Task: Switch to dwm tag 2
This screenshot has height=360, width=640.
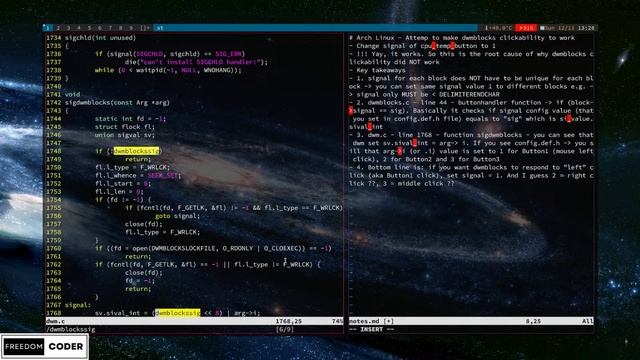Action: [58, 28]
